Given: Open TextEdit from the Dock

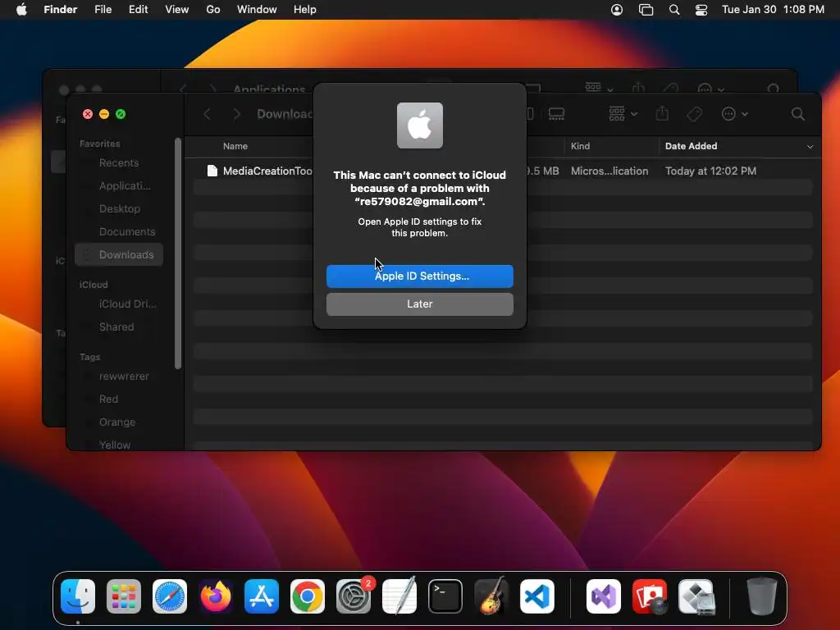Looking at the screenshot, I should 399,596.
